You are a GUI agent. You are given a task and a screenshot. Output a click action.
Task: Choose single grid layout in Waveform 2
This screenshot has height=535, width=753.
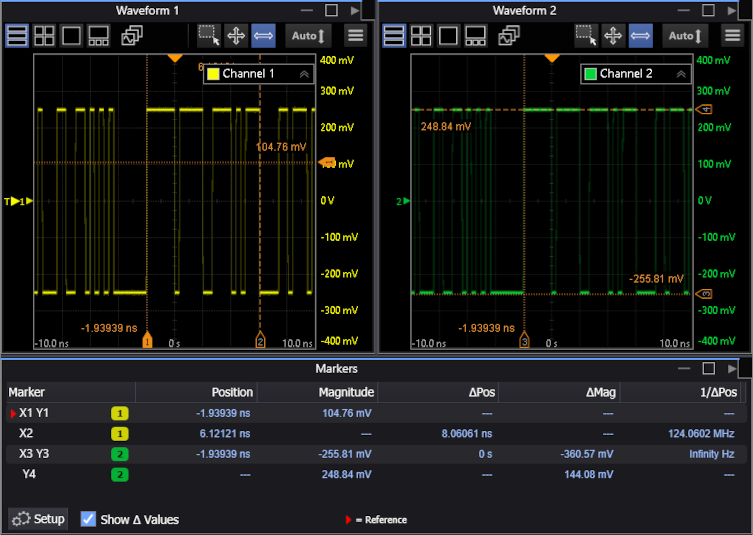point(449,36)
